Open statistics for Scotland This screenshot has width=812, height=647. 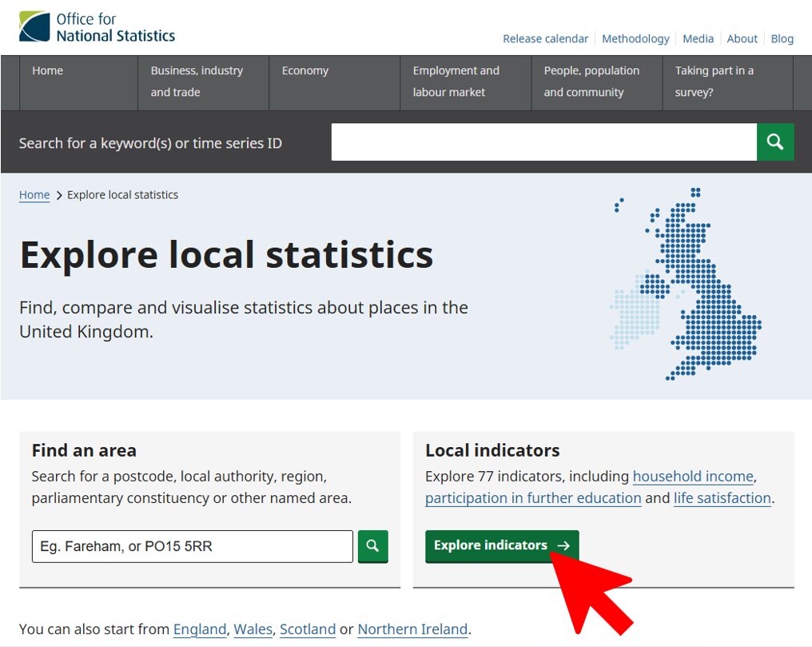[308, 629]
